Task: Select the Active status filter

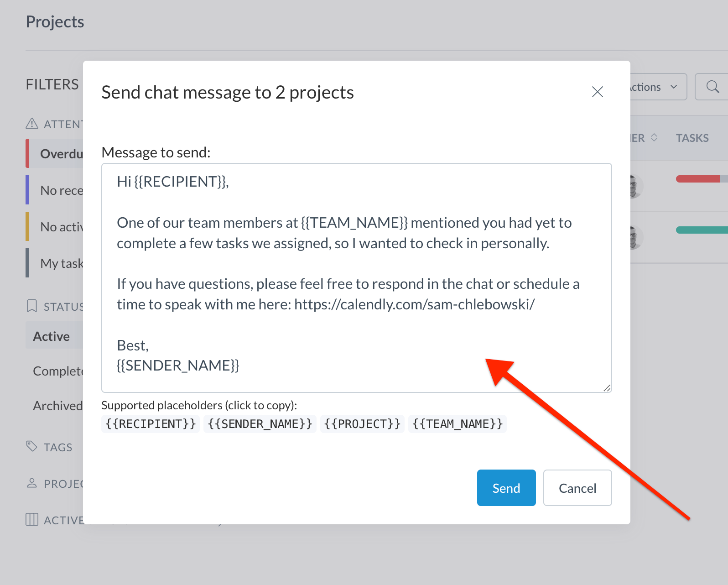Action: (x=52, y=336)
